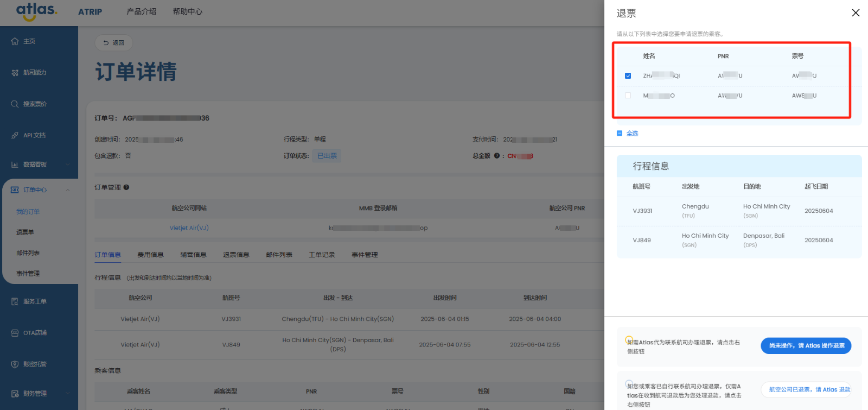
Task: Expand the 数据看板 sidebar menu
Action: coord(68,165)
